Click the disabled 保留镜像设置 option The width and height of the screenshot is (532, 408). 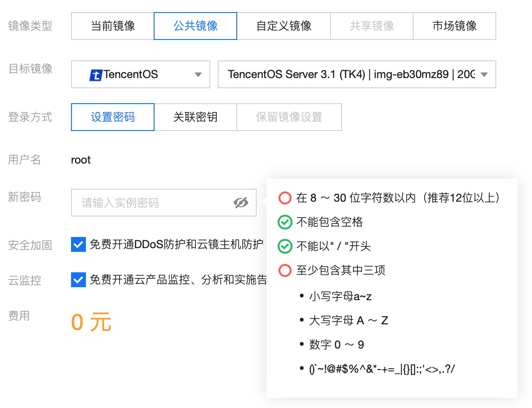click(289, 117)
